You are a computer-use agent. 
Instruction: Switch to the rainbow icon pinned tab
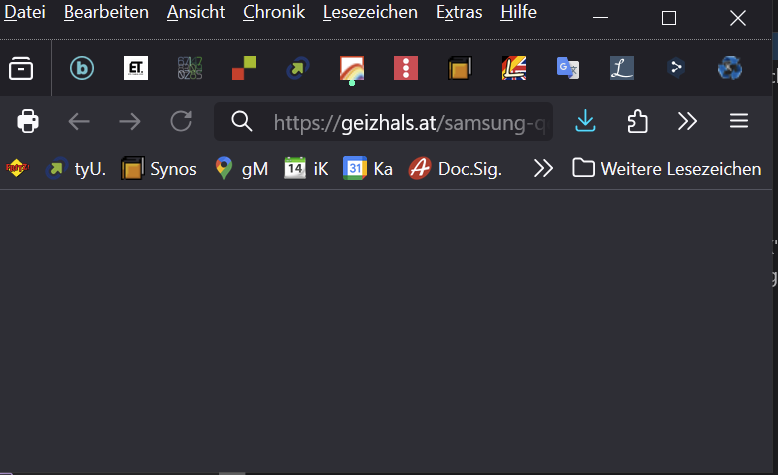[351, 68]
